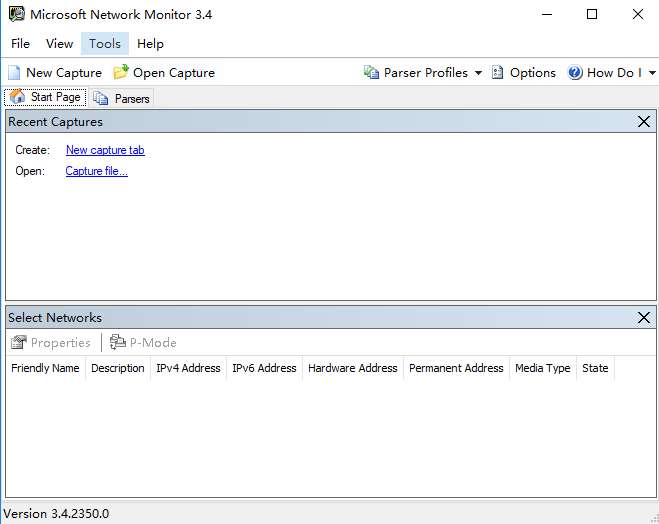Click the New Capture page icon
This screenshot has height=524, width=659.
pos(14,73)
